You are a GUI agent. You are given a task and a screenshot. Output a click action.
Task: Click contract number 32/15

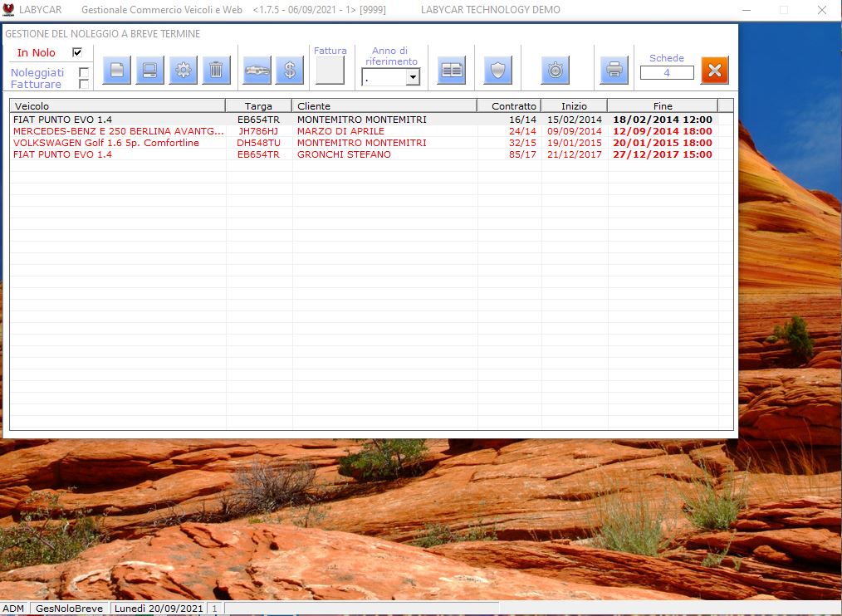coord(522,143)
